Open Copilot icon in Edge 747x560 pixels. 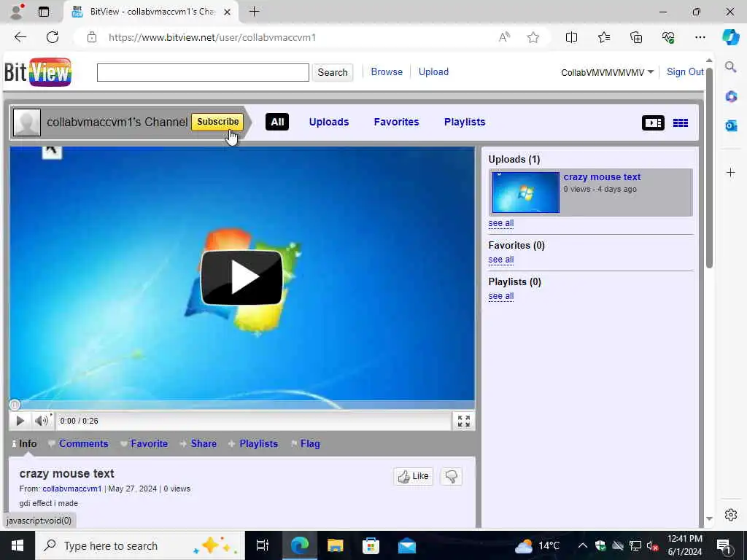pyautogui.click(x=730, y=37)
